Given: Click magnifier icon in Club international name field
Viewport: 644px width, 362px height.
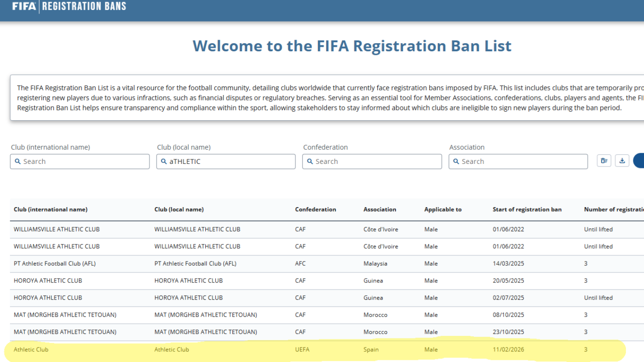Looking at the screenshot, I should (18, 161).
